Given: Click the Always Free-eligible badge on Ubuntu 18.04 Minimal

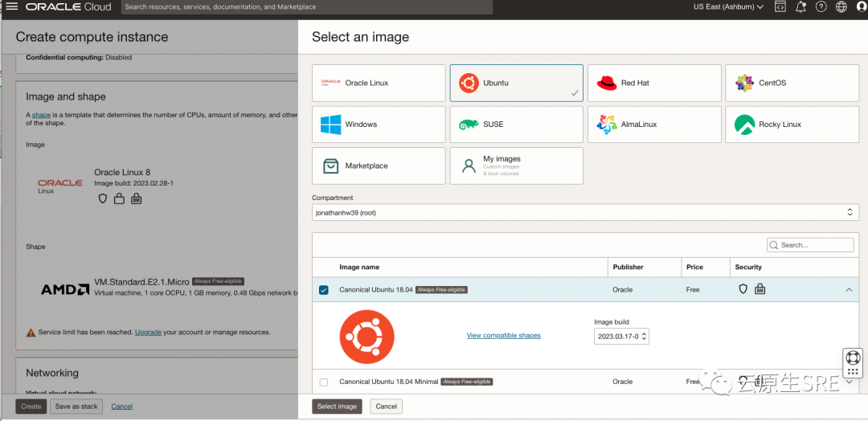Looking at the screenshot, I should pyautogui.click(x=467, y=382).
